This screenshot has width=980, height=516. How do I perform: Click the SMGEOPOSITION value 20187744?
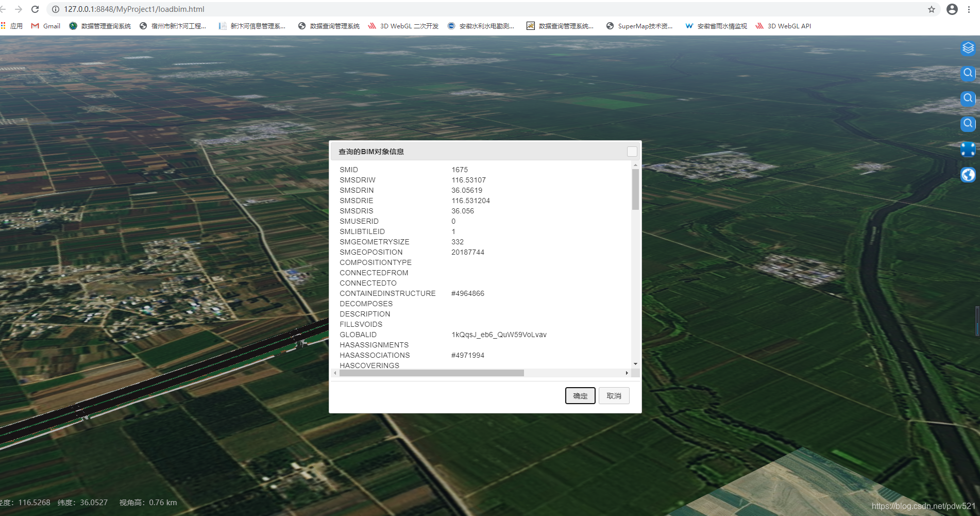coord(468,252)
